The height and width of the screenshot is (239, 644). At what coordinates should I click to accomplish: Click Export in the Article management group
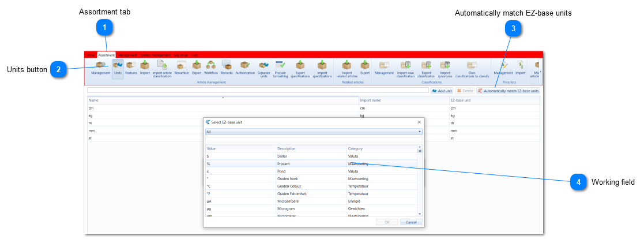click(x=197, y=68)
